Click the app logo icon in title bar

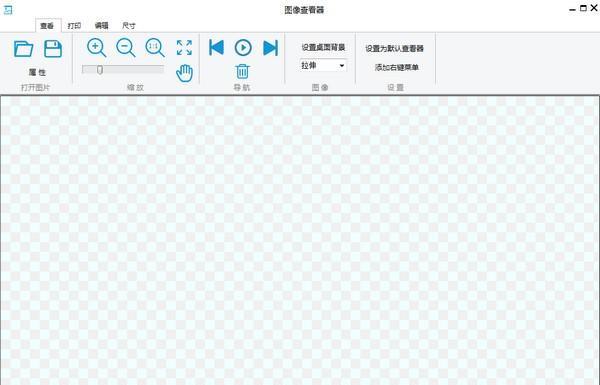[8, 10]
